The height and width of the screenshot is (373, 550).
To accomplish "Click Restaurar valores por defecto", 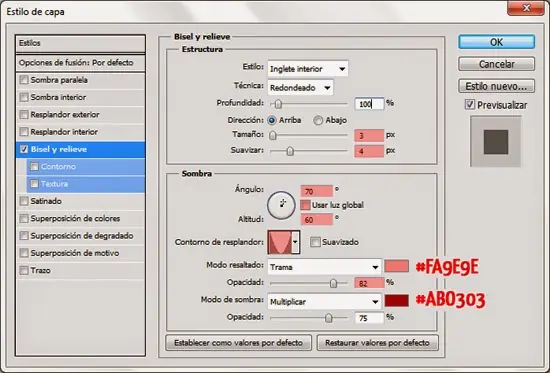I will pyautogui.click(x=377, y=342).
